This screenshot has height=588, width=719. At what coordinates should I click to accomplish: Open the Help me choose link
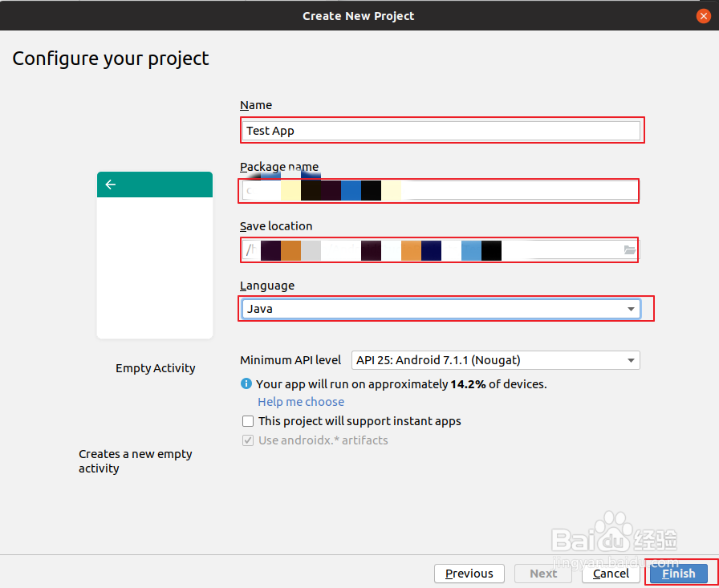[x=301, y=402]
